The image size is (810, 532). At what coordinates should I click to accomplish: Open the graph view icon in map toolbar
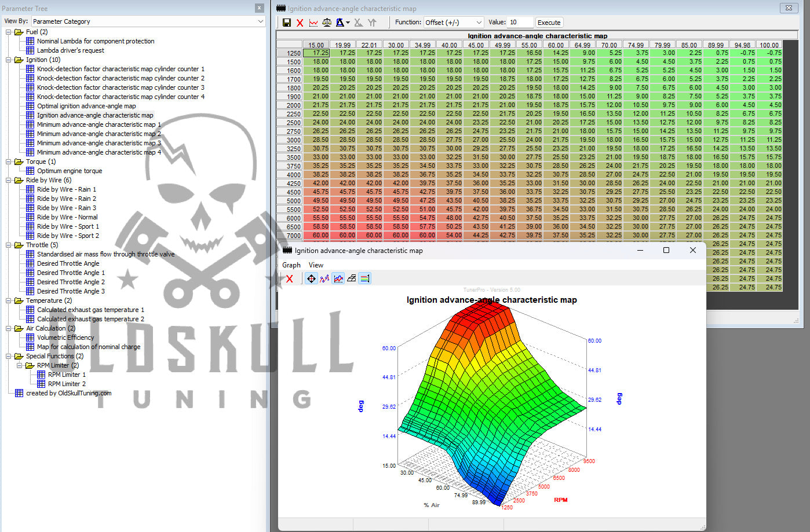(313, 23)
